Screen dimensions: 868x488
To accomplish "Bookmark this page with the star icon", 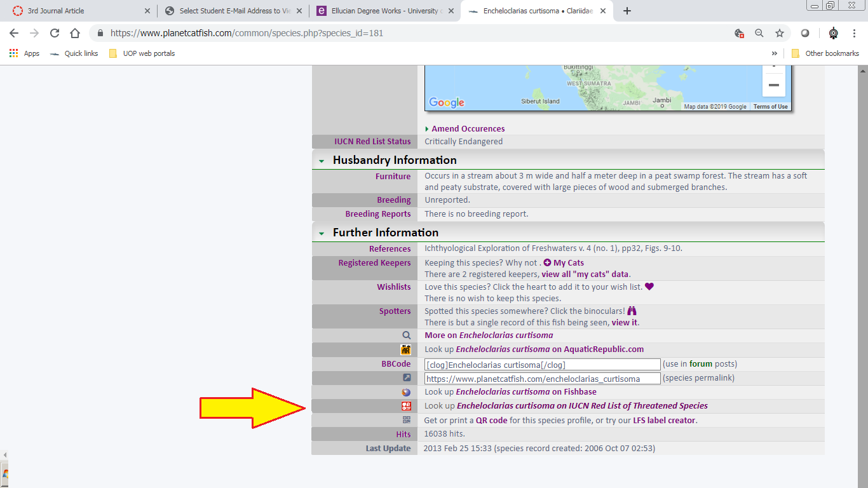I will click(780, 33).
